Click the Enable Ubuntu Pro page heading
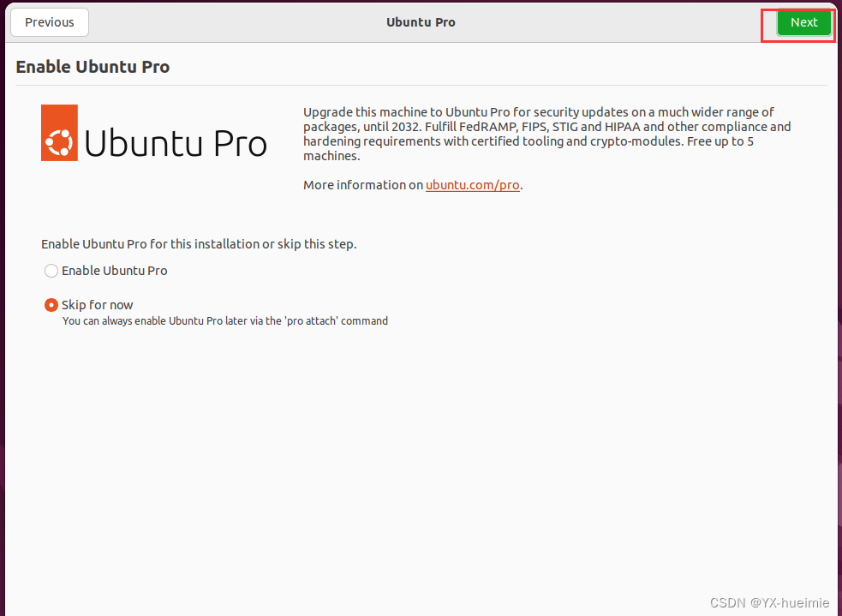Screen dimensions: 842x616 point(93,66)
